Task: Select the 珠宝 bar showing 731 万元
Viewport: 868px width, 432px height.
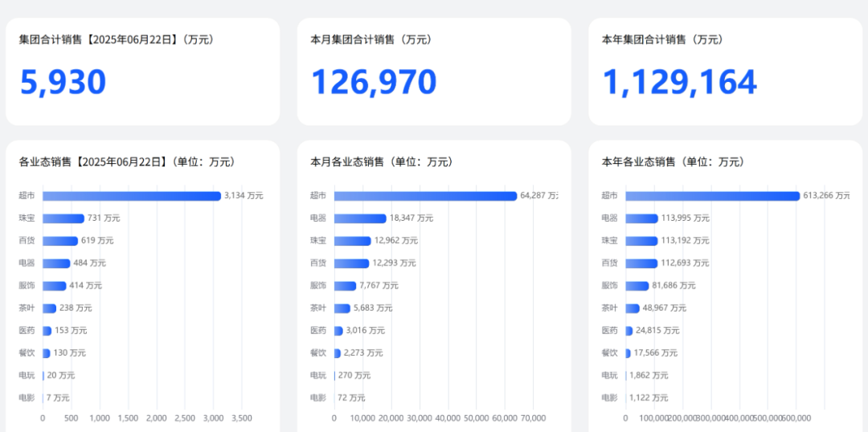Action: 63,218
